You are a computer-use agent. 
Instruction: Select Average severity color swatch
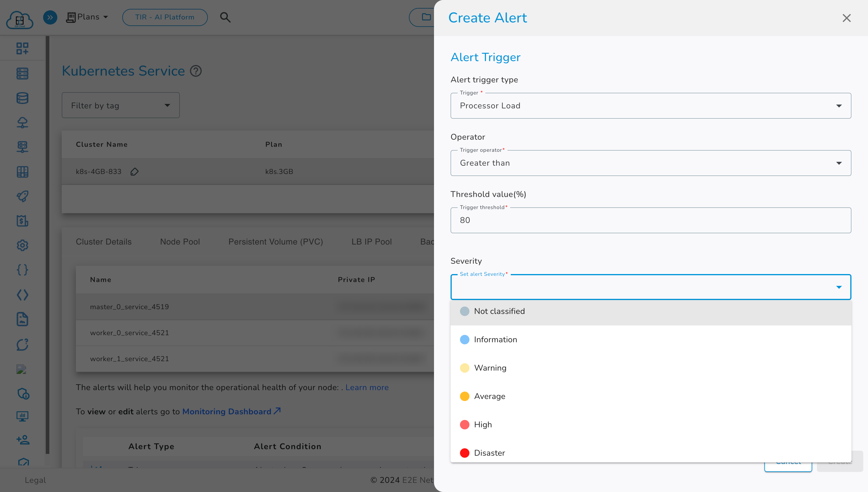tap(464, 396)
